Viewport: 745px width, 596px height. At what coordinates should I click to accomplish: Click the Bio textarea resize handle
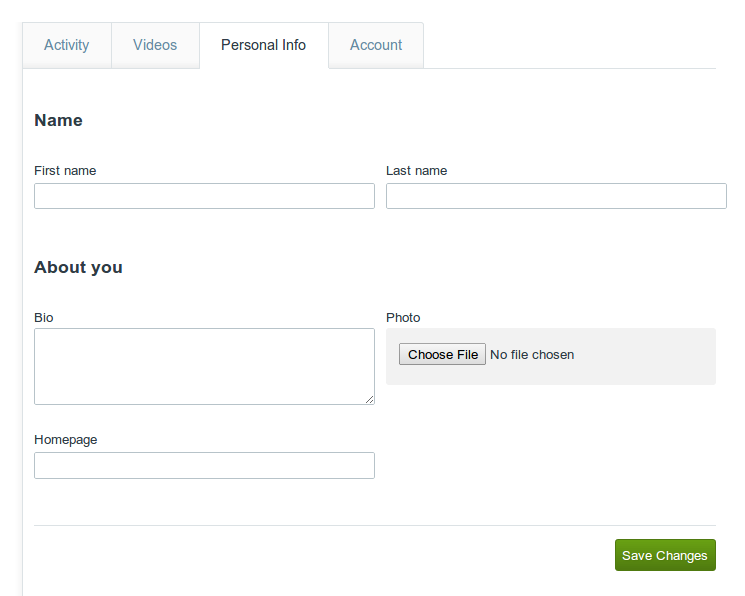369,399
